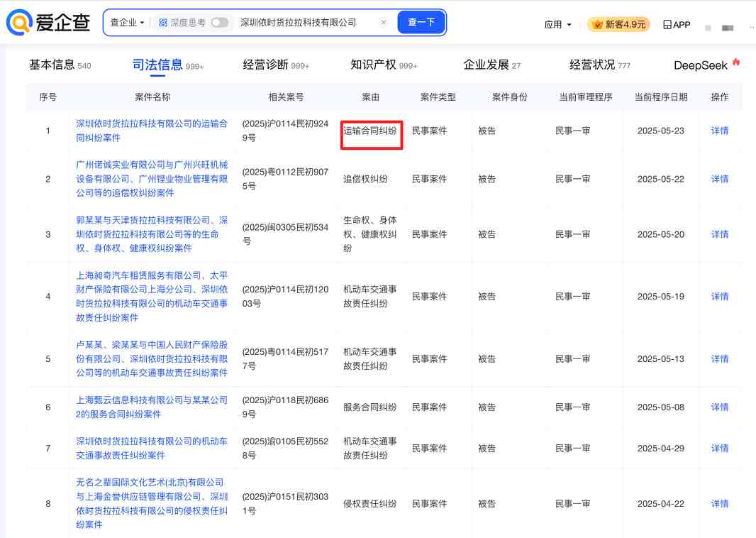Click case number (2025)沪0118民初6869号
This screenshot has width=756, height=538.
(x=285, y=407)
